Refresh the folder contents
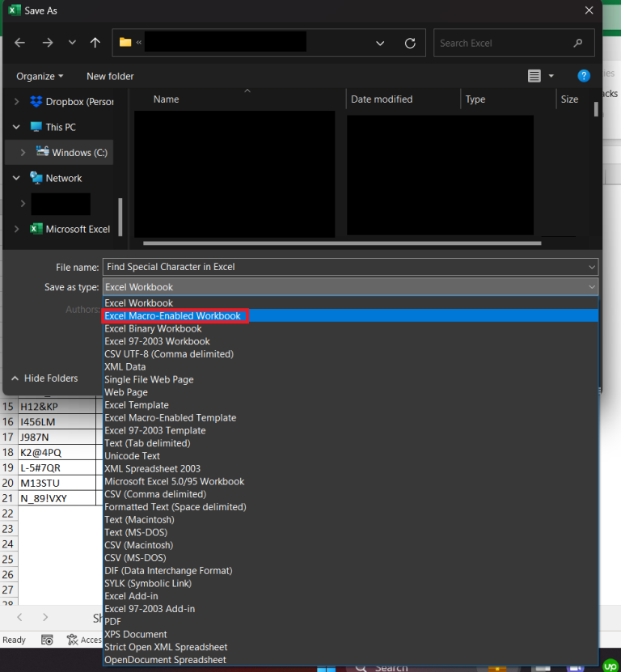The image size is (621, 672). (x=410, y=43)
